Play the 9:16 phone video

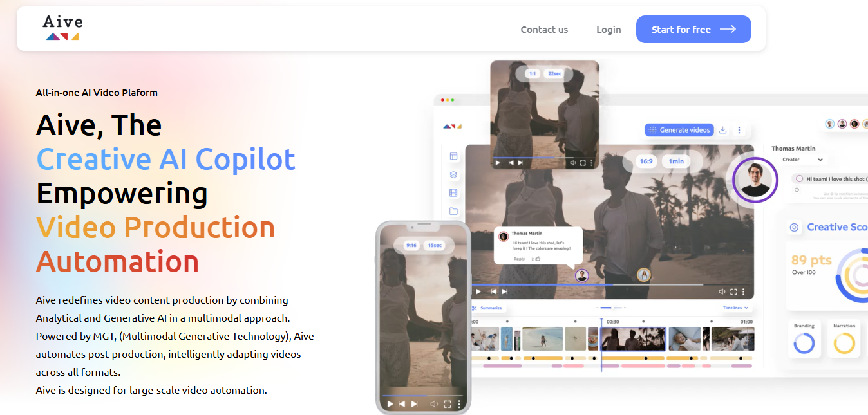390,404
